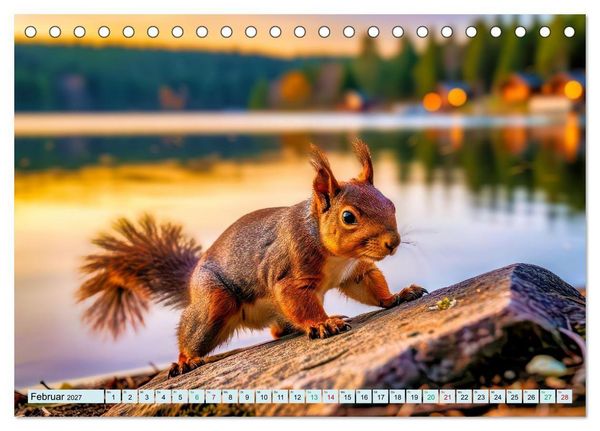Select day 17 in the calendar strip
This screenshot has width=600, height=431.
[x=381, y=397]
